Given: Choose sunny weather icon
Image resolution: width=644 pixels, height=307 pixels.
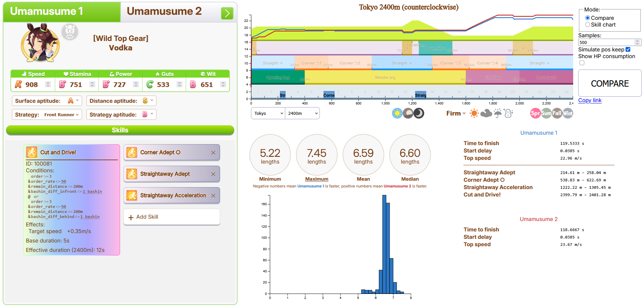Looking at the screenshot, I should point(474,113).
